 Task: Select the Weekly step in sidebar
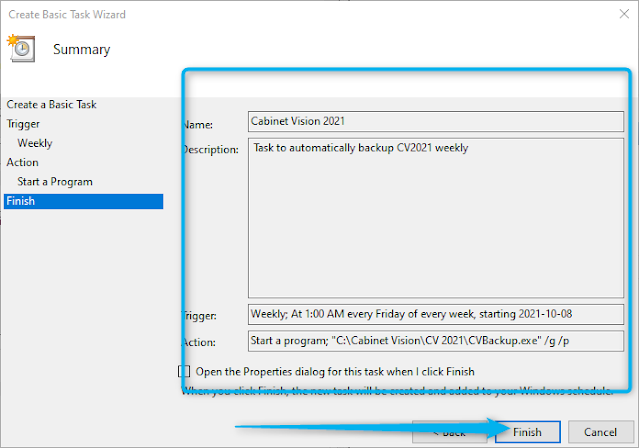click(35, 143)
